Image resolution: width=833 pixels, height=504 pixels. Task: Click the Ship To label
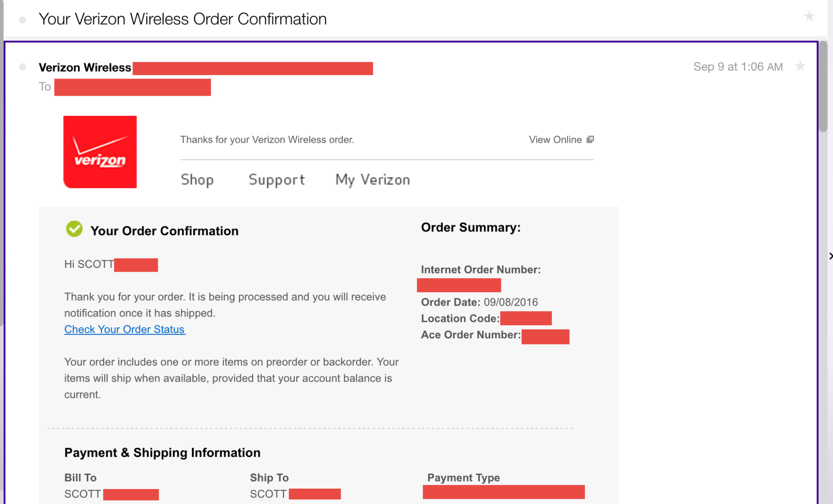coord(269,477)
